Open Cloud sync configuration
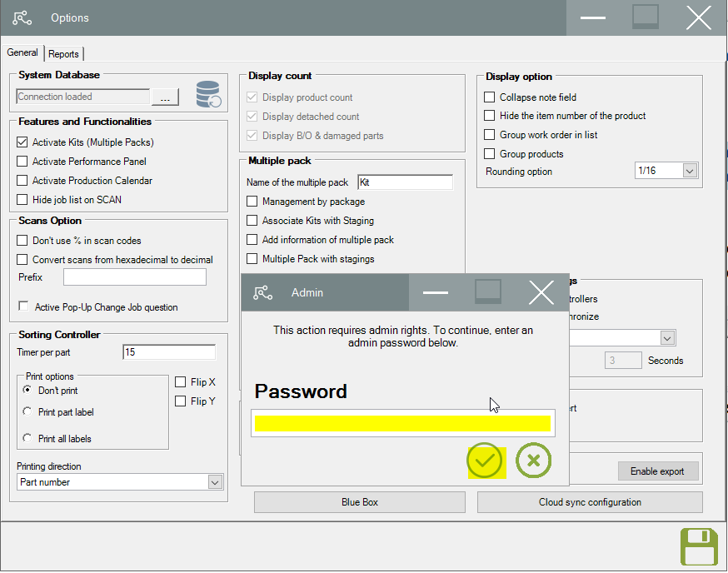Image resolution: width=728 pixels, height=573 pixels. tap(590, 502)
